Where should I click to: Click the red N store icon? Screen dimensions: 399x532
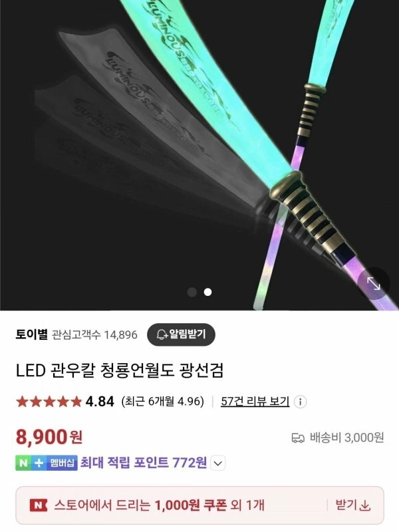coord(39,505)
